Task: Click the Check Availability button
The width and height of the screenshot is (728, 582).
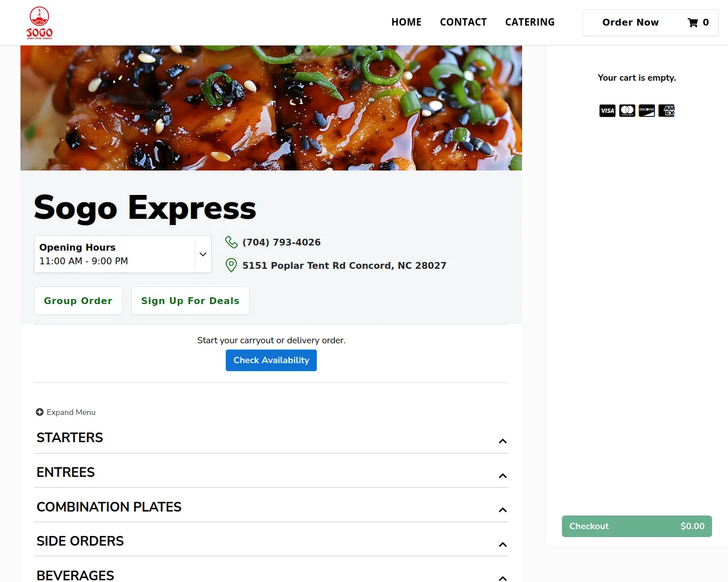Action: point(271,360)
